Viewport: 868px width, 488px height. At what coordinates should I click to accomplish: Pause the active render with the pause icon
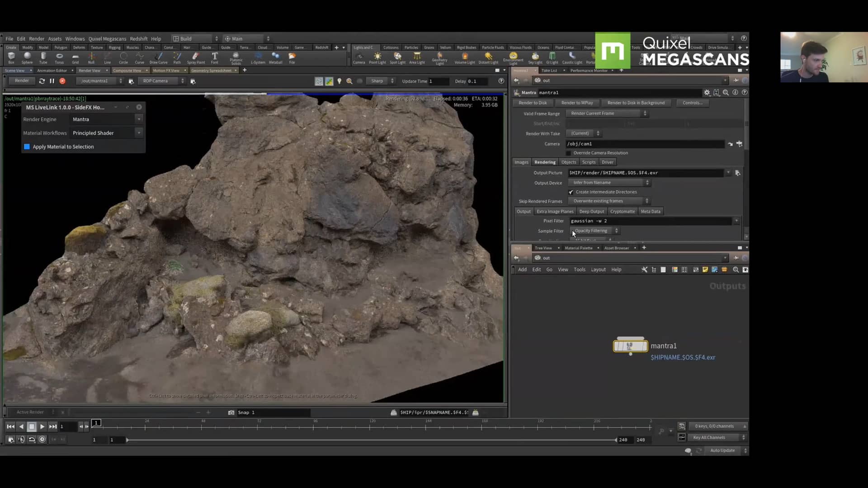[52, 81]
